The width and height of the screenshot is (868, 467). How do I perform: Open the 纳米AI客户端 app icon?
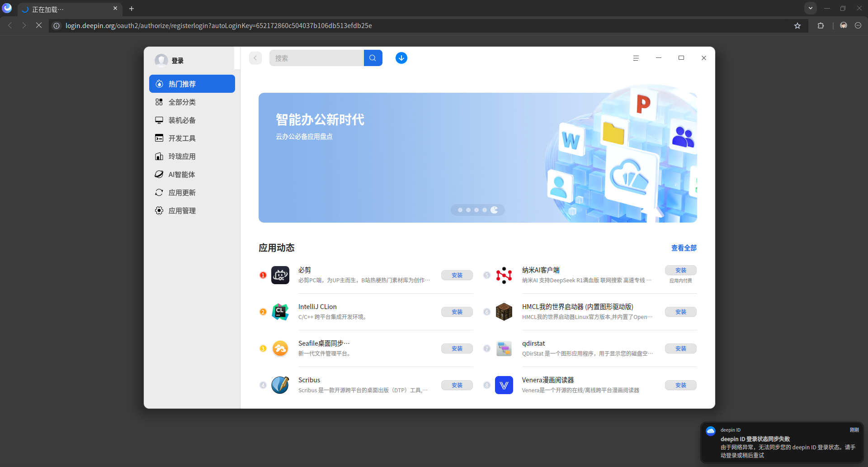tap(504, 275)
